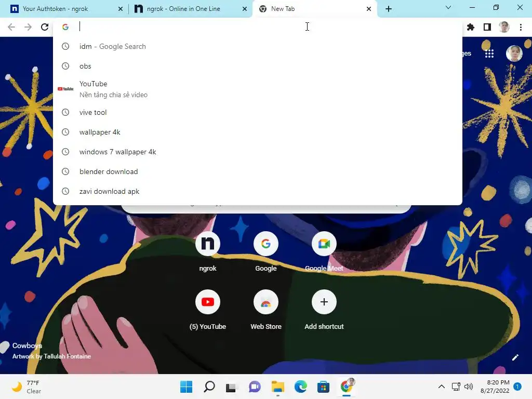Open Microsoft Store from taskbar
The height and width of the screenshot is (399, 532).
point(323,387)
